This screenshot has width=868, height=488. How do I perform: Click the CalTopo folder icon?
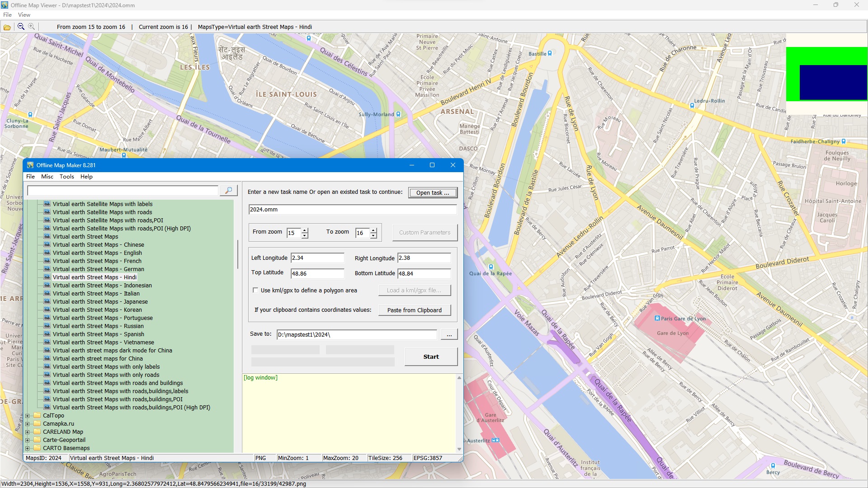tap(37, 415)
